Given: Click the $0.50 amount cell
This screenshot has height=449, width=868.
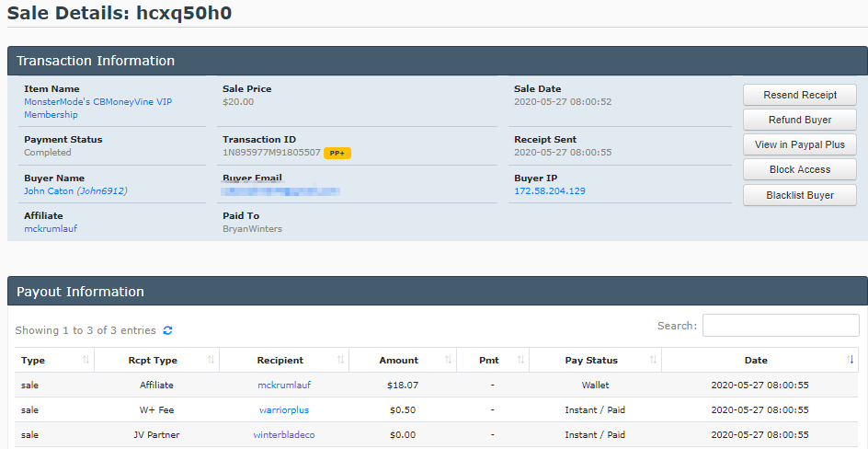Looking at the screenshot, I should coord(403,410).
